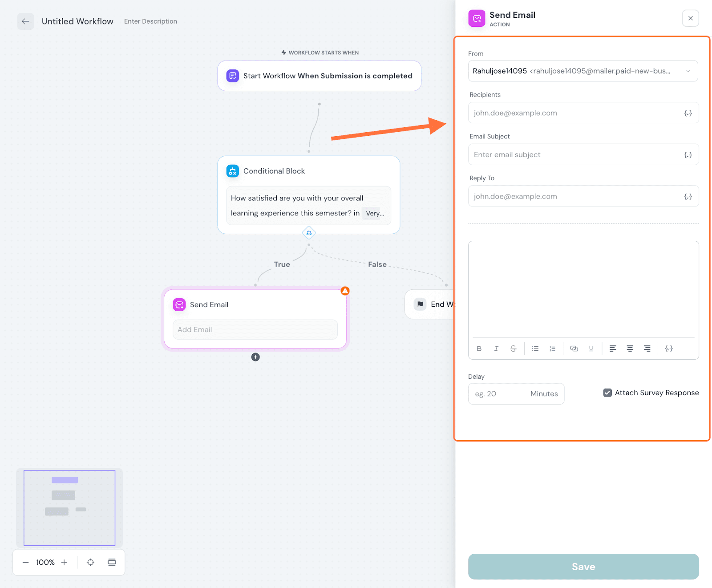The image size is (712, 588).
Task: Click the workflow minimap thumbnail
Action: [69, 508]
